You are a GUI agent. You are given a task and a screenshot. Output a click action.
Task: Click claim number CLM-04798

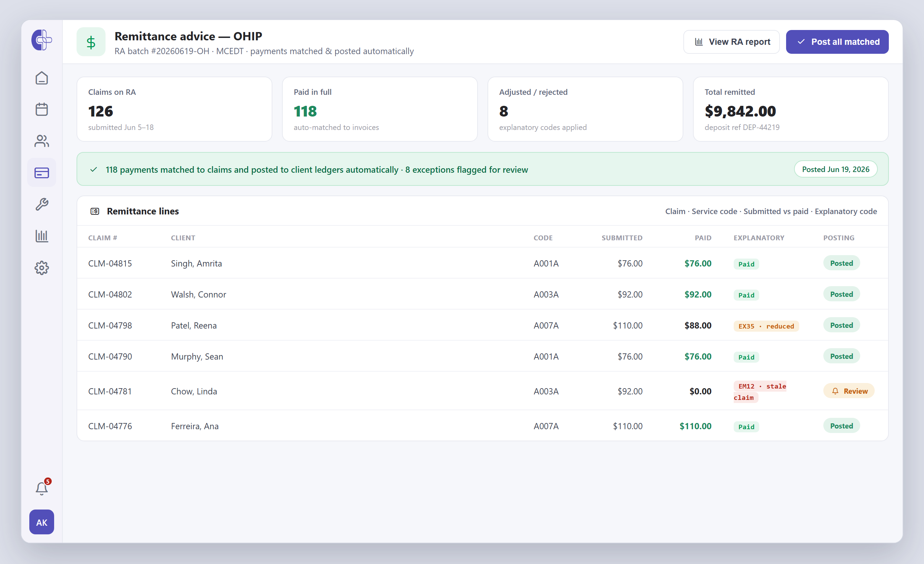coord(110,325)
